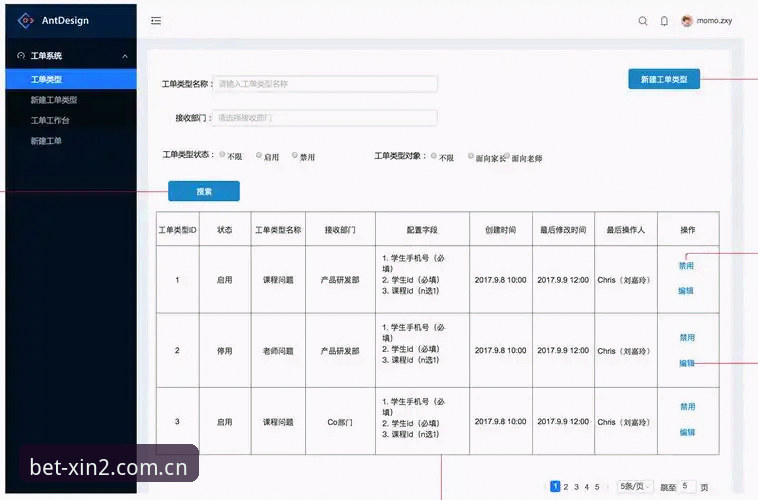The height and width of the screenshot is (500, 758).
Task: Open search via magnifier icon
Action: pos(642,21)
